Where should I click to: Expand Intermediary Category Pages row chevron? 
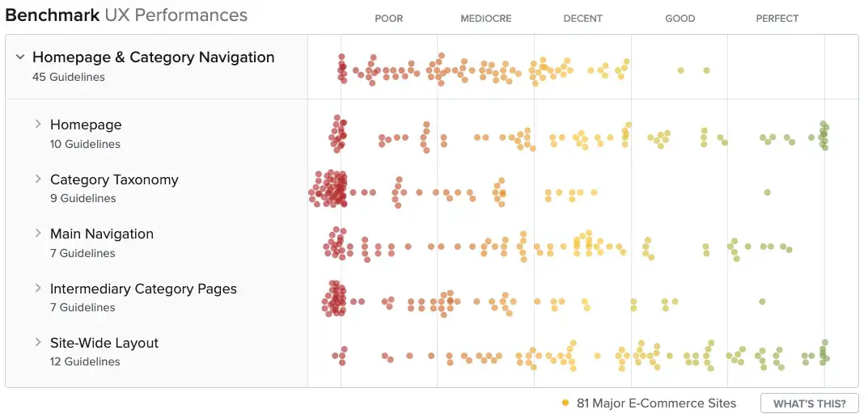(x=37, y=288)
